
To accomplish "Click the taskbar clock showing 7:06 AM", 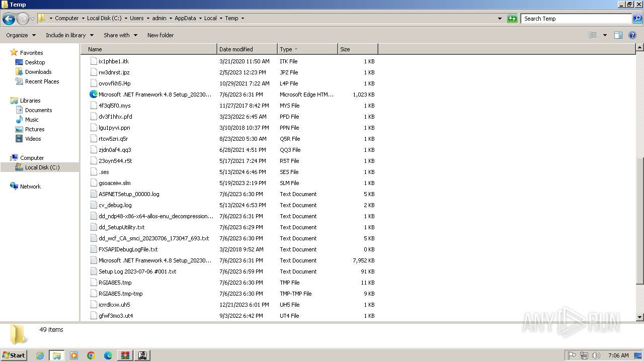I will pos(618,355).
